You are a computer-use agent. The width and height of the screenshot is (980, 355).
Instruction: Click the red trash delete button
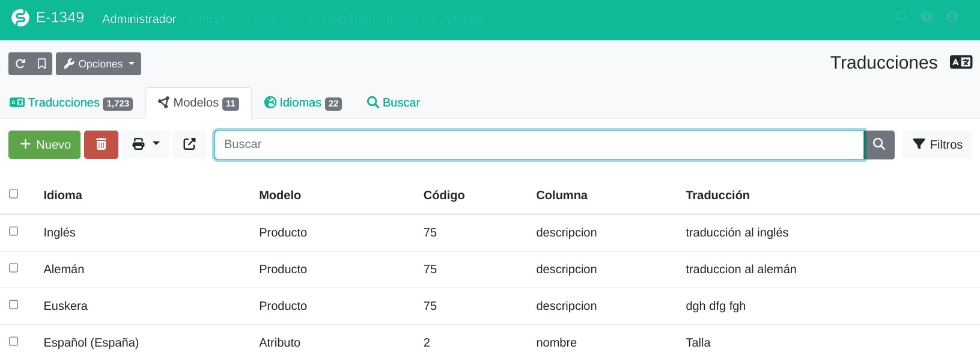[101, 144]
